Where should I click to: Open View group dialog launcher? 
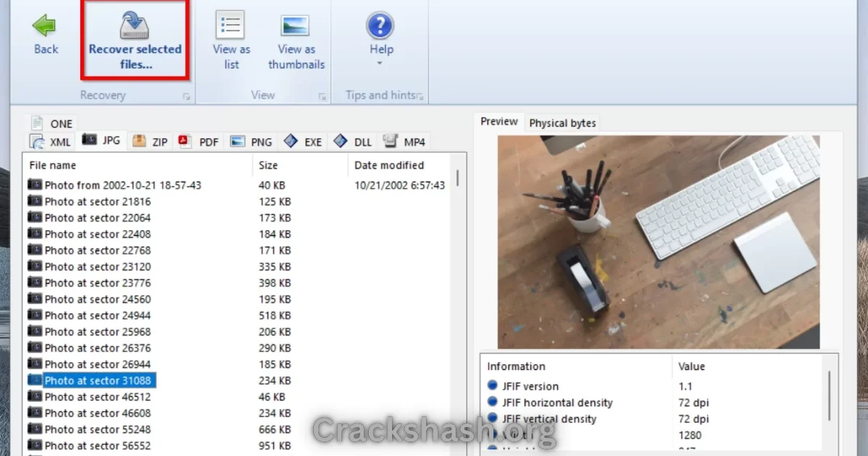pyautogui.click(x=322, y=96)
